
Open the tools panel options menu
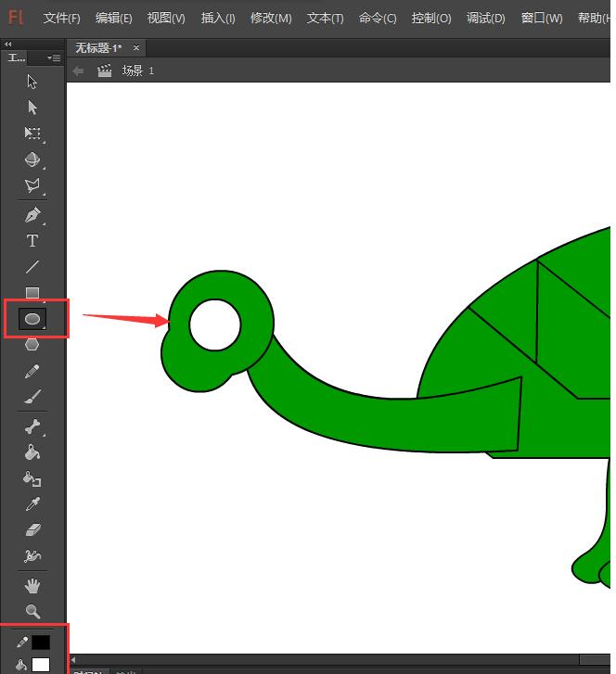(x=54, y=58)
